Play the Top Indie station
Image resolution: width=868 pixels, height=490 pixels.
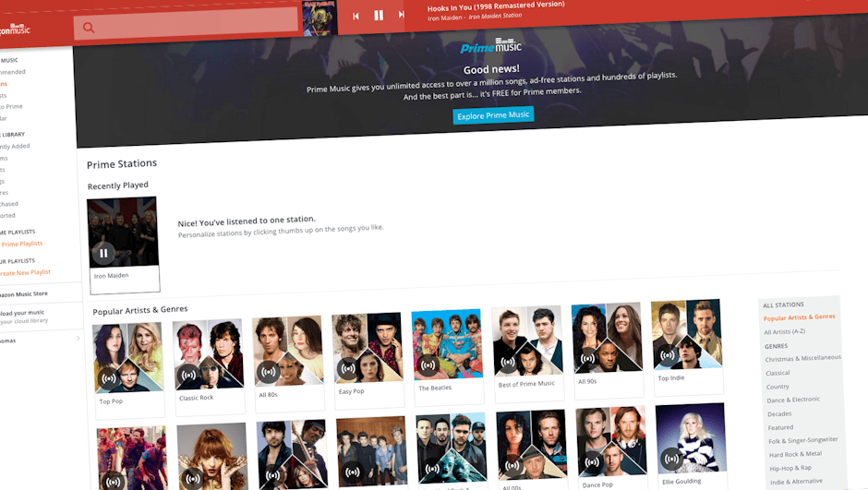(667, 355)
